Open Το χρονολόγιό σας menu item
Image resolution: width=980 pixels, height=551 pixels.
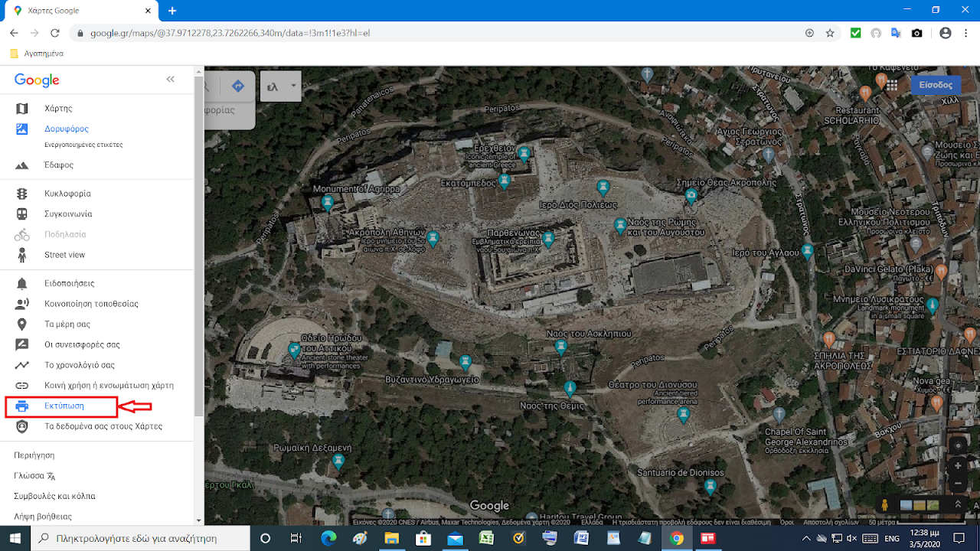pos(79,365)
